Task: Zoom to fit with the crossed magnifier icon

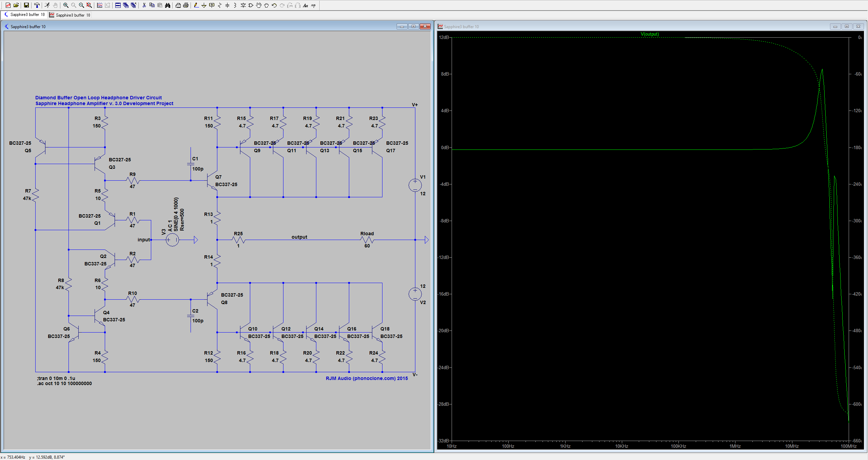Action: pos(89,5)
